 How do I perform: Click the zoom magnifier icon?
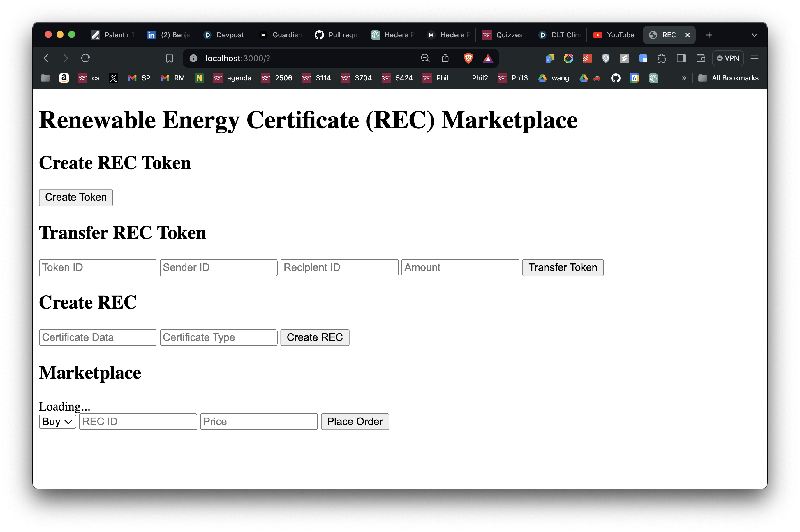[425, 58]
